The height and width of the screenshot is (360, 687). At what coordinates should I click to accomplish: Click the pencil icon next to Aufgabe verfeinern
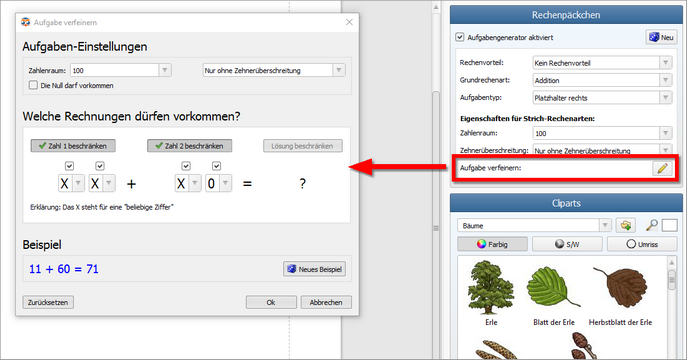(x=662, y=168)
